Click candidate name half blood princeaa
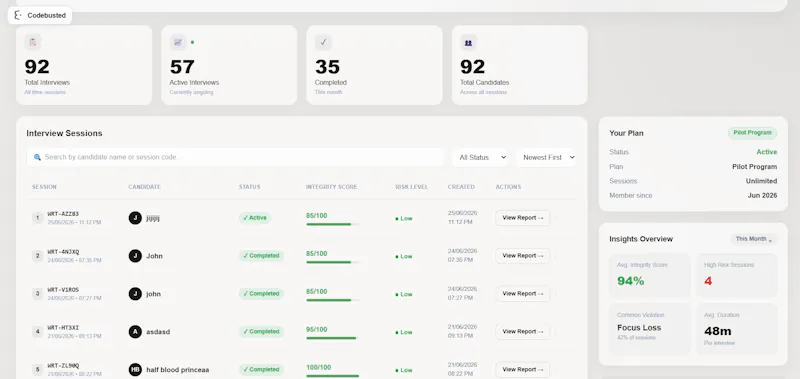The image size is (800, 379). [178, 370]
